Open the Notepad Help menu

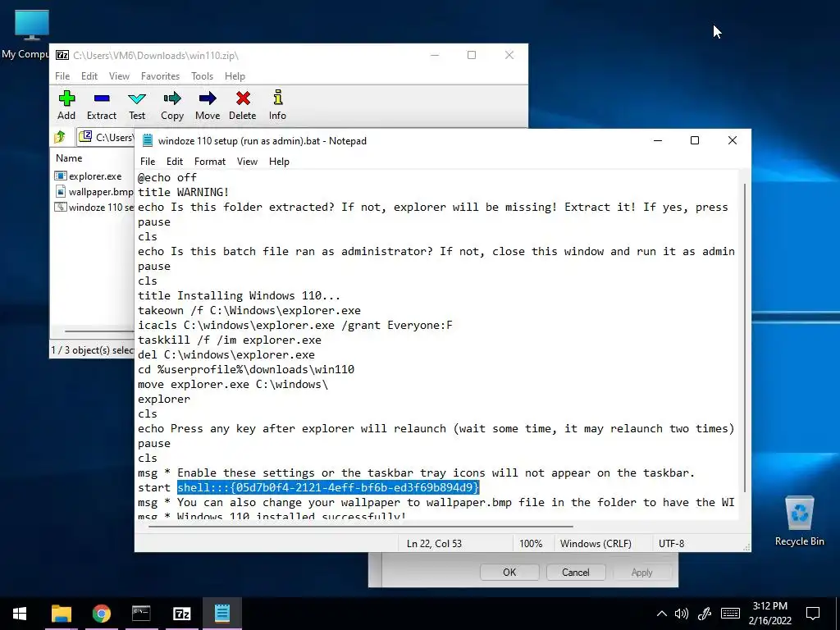pos(279,162)
